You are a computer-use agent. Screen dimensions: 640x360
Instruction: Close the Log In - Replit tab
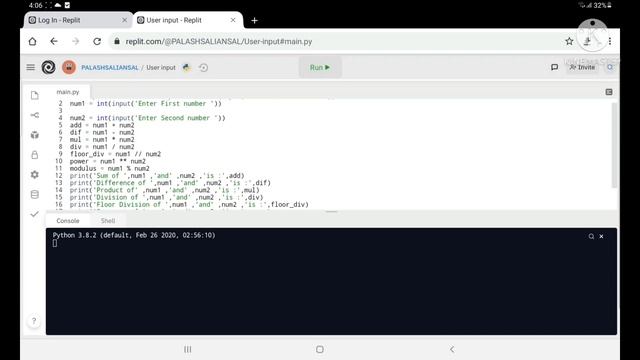(x=124, y=20)
